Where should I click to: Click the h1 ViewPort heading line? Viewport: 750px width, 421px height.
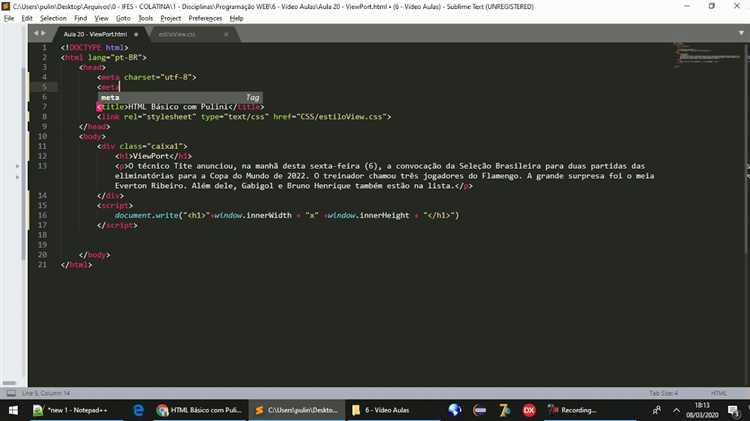click(x=153, y=156)
